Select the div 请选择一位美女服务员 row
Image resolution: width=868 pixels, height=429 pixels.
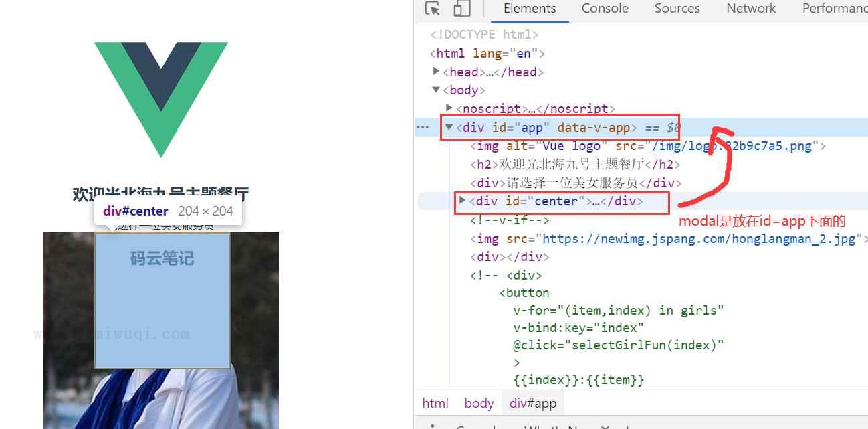point(576,183)
